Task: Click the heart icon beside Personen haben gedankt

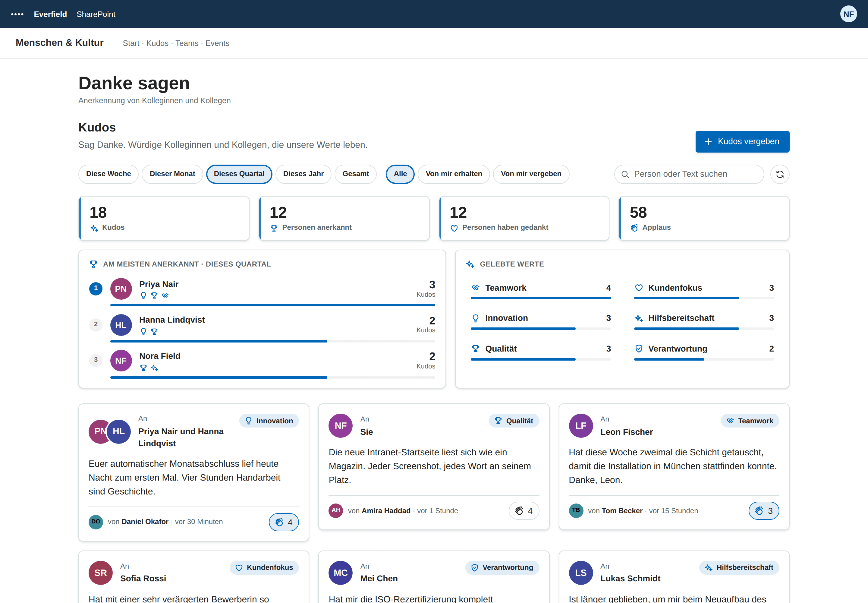Action: (454, 228)
